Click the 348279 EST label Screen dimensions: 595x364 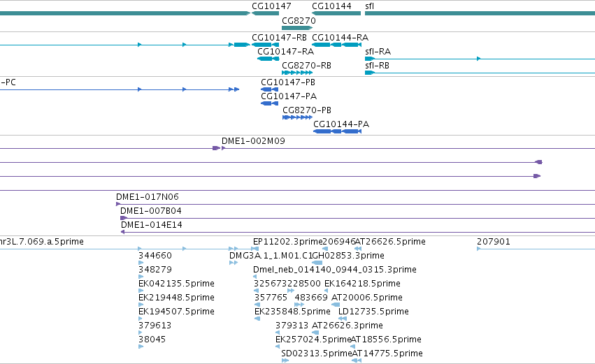[x=155, y=270]
